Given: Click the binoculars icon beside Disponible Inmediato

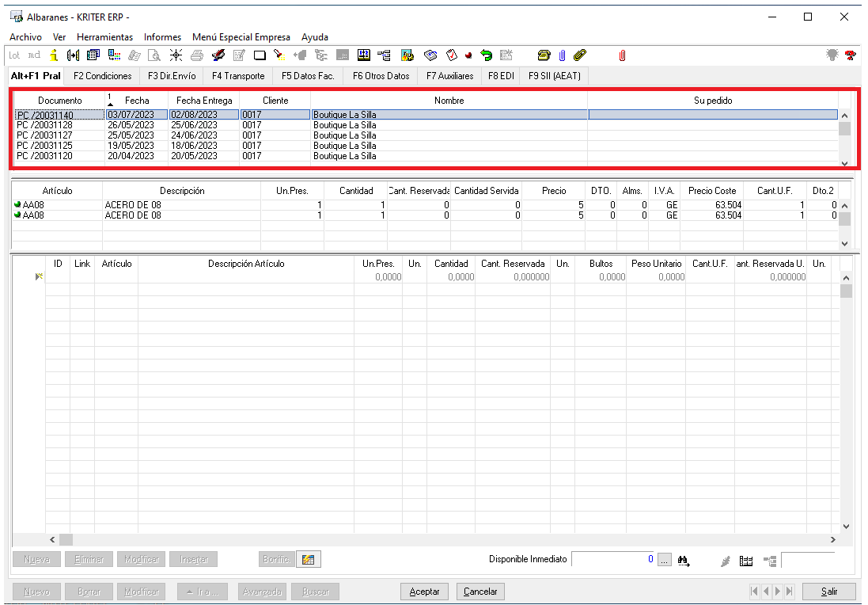Looking at the screenshot, I should click(684, 560).
